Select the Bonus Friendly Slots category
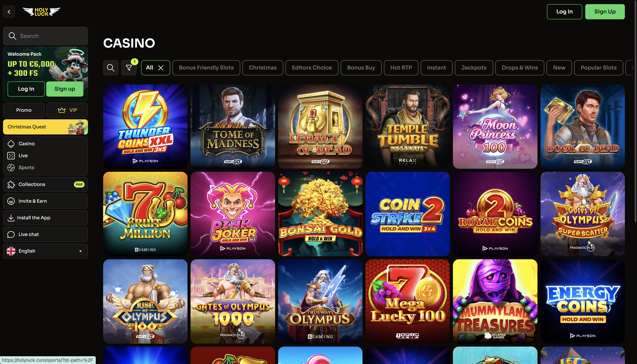This screenshot has width=637, height=364. coord(206,67)
